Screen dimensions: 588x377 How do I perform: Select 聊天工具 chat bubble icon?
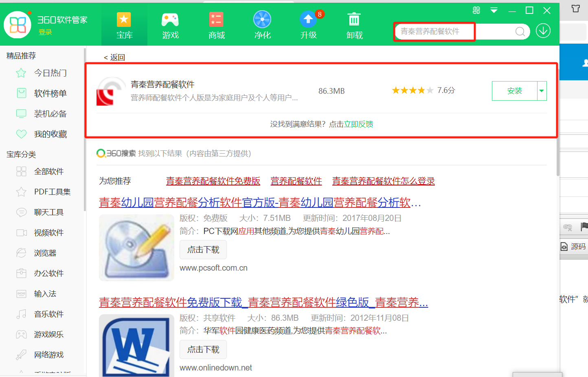point(21,212)
